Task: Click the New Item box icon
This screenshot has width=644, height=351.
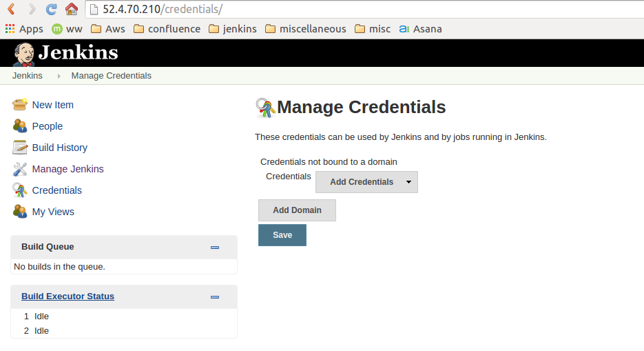Action: pos(20,105)
